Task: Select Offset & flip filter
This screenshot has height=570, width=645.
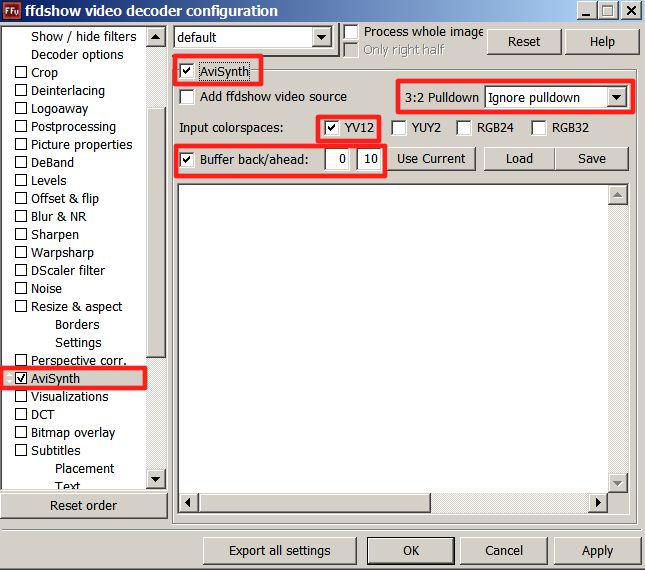Action: coord(65,199)
